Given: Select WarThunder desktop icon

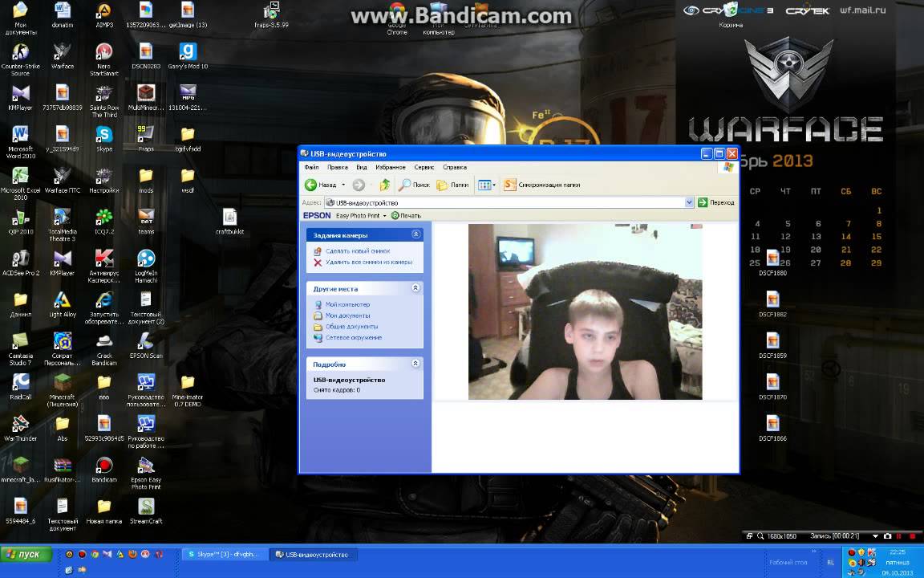Looking at the screenshot, I should (x=21, y=428).
